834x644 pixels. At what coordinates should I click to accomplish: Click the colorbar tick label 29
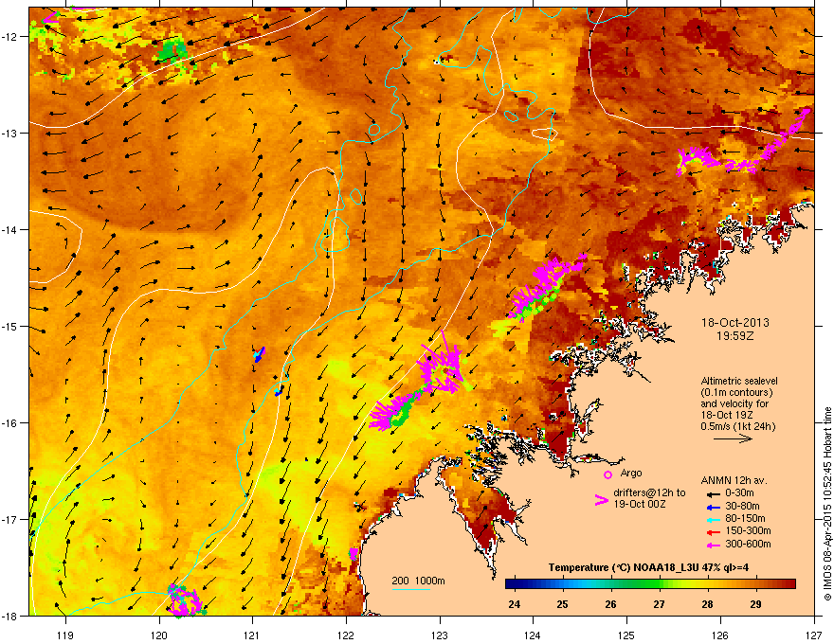click(x=756, y=604)
